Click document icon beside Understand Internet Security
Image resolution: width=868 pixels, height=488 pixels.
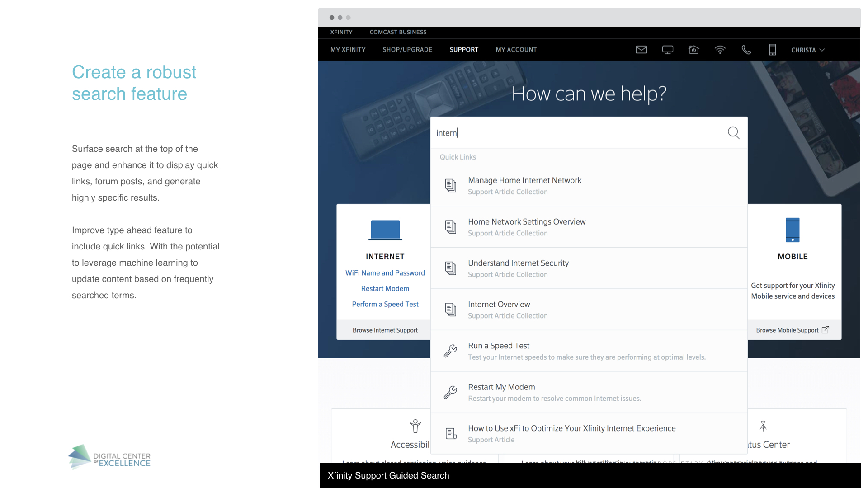(451, 268)
